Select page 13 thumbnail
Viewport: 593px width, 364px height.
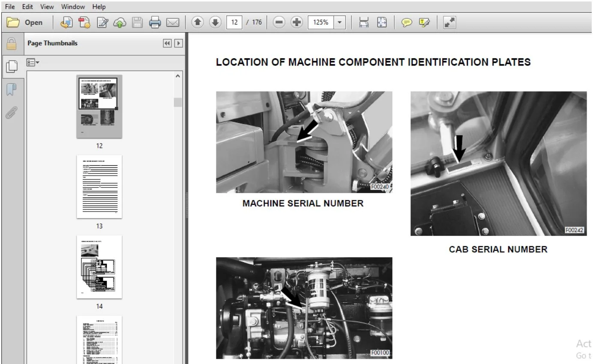pyautogui.click(x=99, y=187)
